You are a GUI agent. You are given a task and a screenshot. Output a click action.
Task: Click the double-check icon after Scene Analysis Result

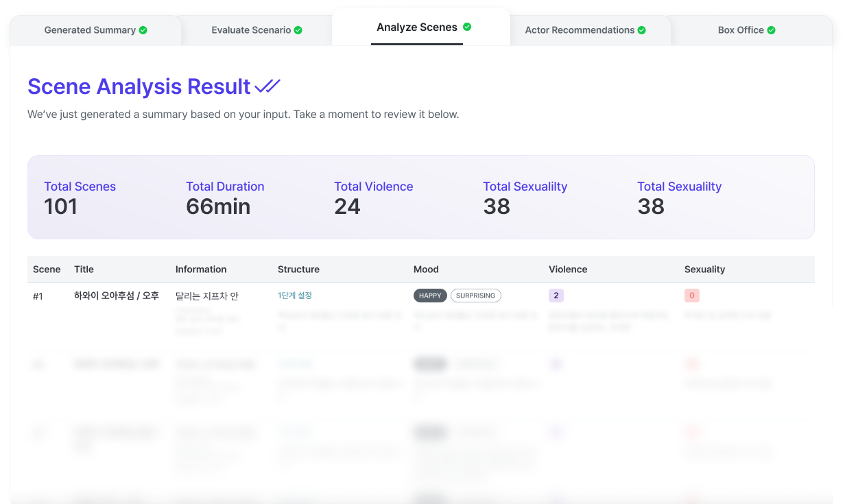click(267, 86)
